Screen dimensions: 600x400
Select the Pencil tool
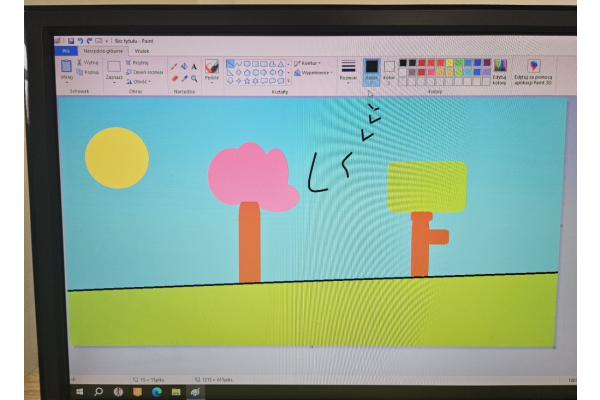tap(173, 66)
